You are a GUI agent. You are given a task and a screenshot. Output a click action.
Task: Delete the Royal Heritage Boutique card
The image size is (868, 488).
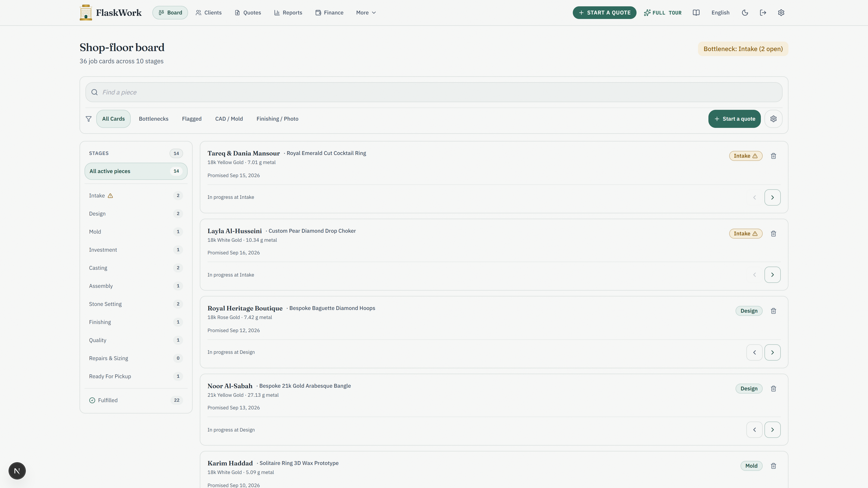[773, 311]
